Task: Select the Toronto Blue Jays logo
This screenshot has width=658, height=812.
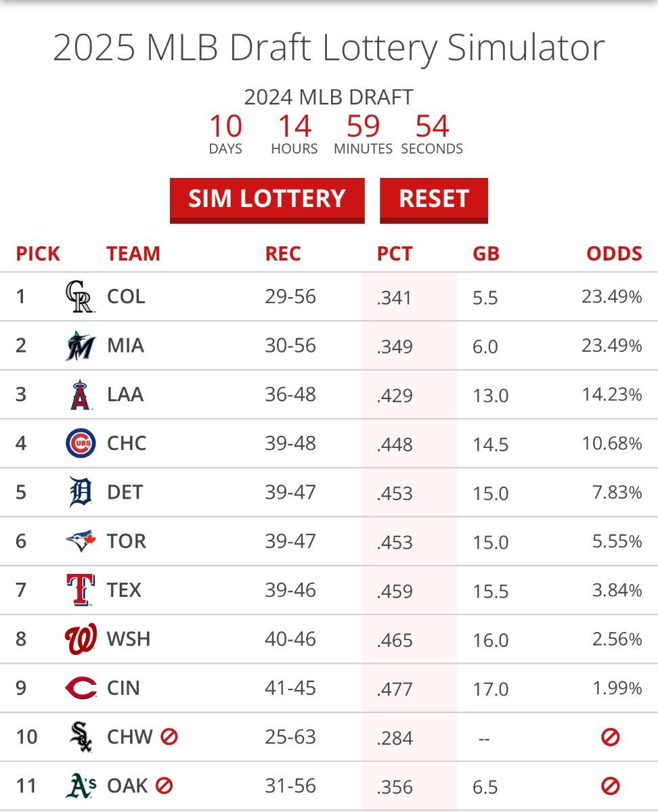Action: (80, 541)
